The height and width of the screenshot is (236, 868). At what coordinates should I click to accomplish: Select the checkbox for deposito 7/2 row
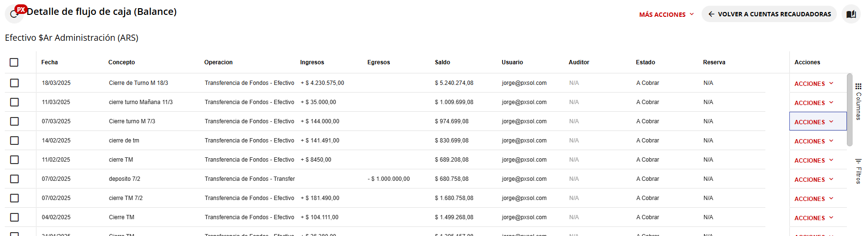pyautogui.click(x=14, y=179)
